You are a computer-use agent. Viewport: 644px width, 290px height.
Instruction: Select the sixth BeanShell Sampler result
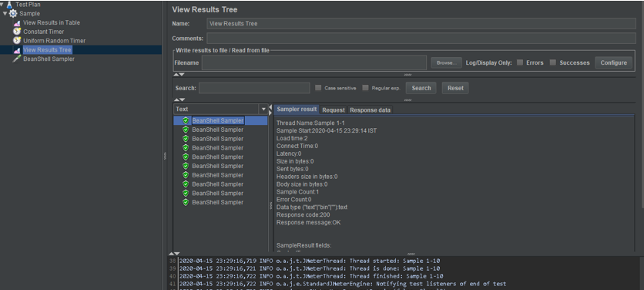pyautogui.click(x=218, y=166)
